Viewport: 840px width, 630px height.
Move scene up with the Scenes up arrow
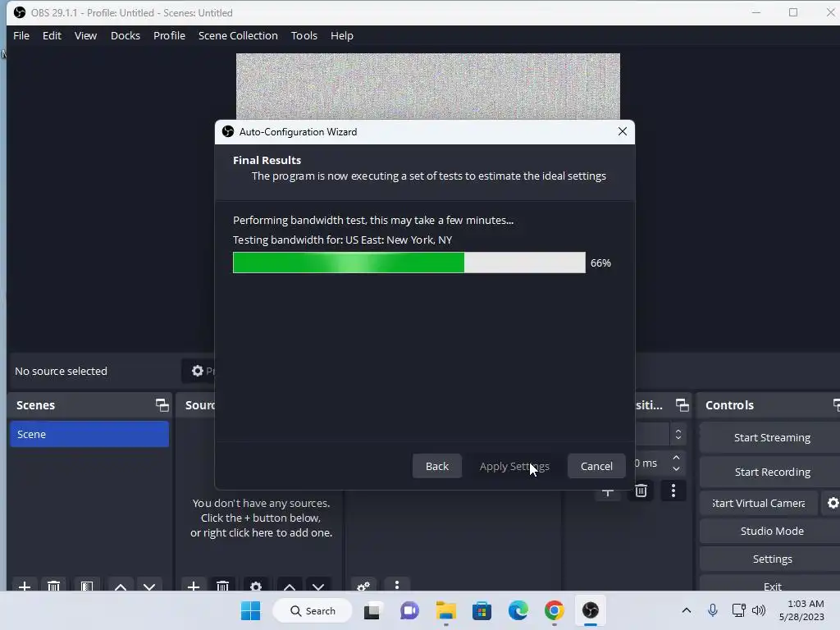121,586
